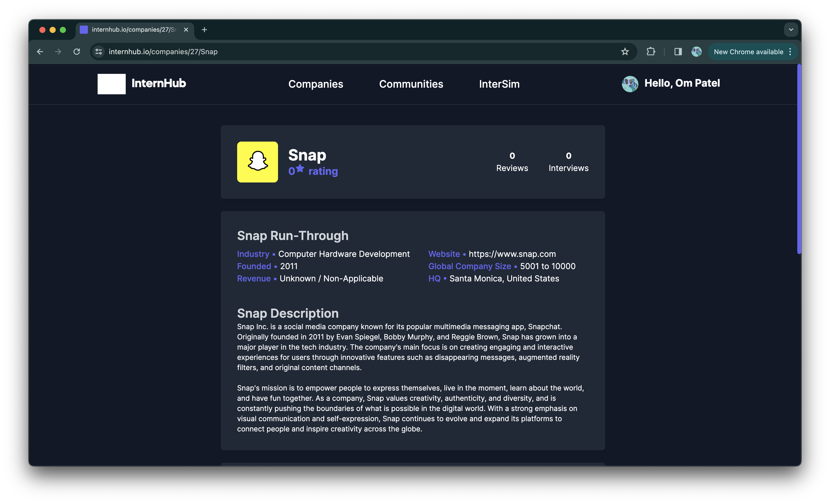Open site information icon in address bar

pyautogui.click(x=99, y=52)
